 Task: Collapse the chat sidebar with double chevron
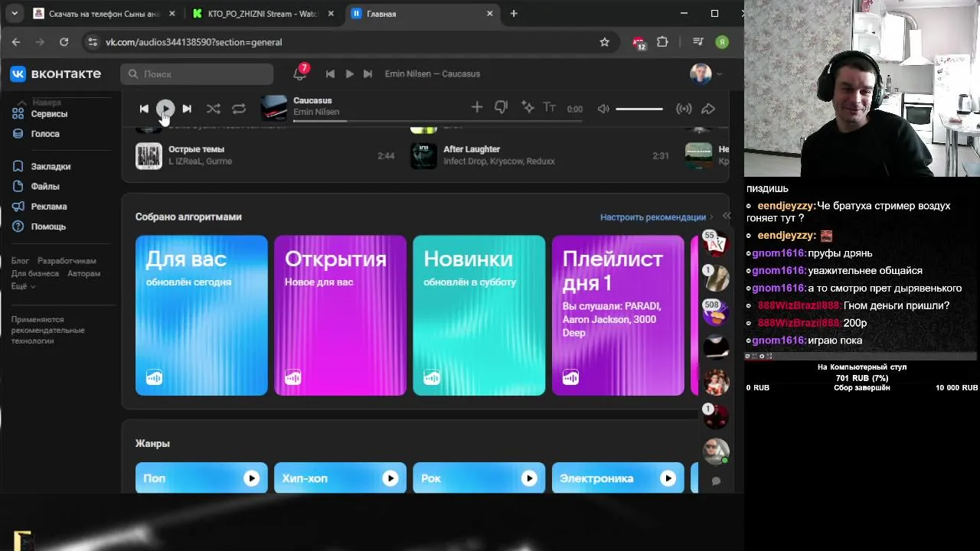click(727, 217)
